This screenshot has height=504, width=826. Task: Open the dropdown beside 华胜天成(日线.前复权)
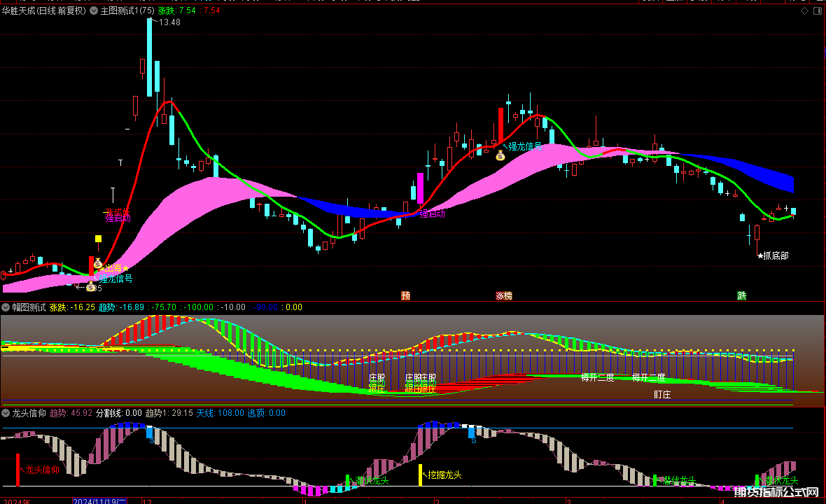pos(94,10)
